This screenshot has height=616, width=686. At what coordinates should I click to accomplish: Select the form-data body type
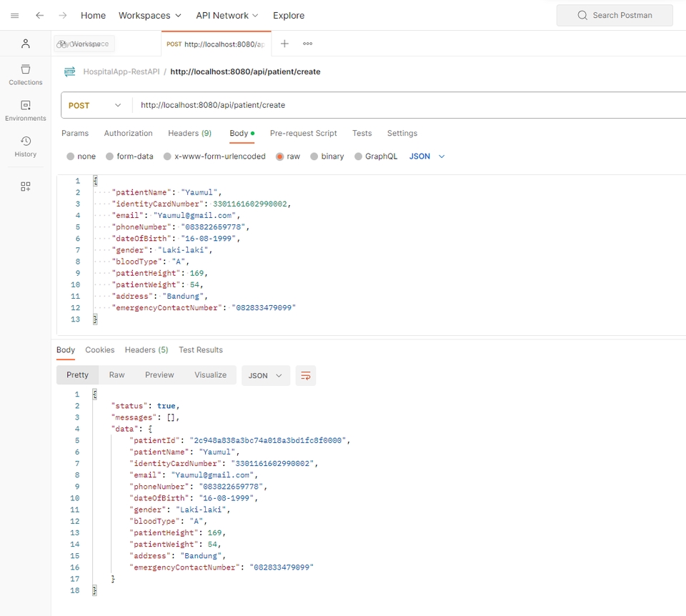tap(109, 157)
